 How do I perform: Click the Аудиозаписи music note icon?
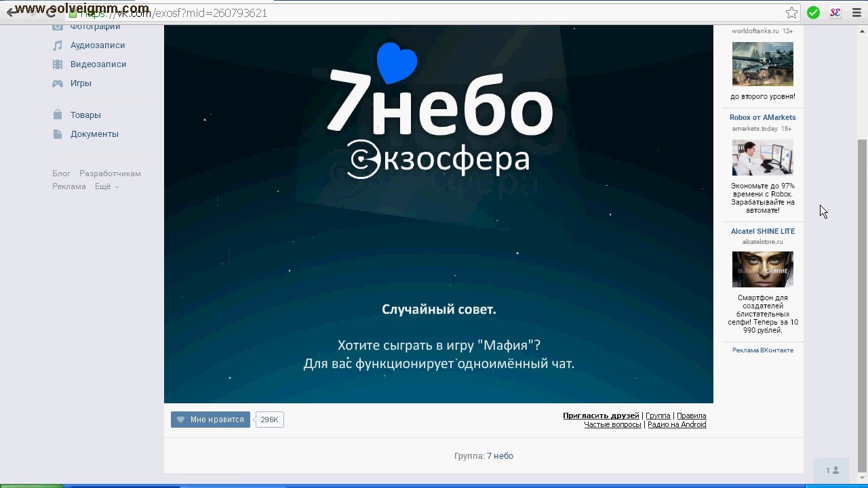click(x=58, y=45)
